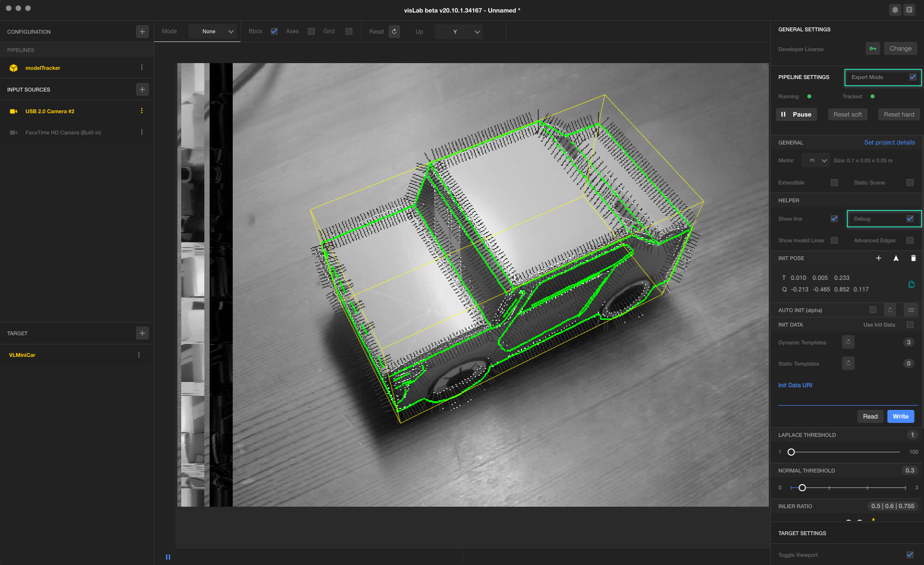Reload Dynamic Templates with refresh icon
924x565 pixels.
848,342
